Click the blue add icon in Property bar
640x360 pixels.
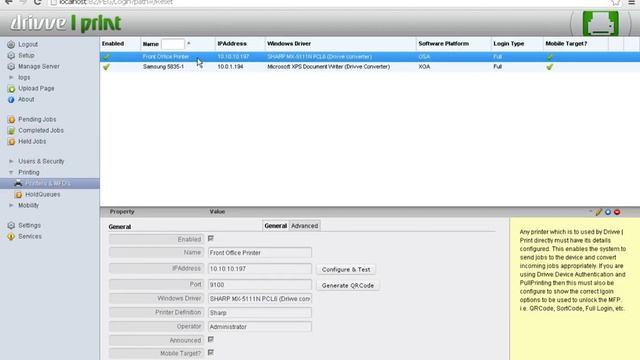[x=608, y=212]
